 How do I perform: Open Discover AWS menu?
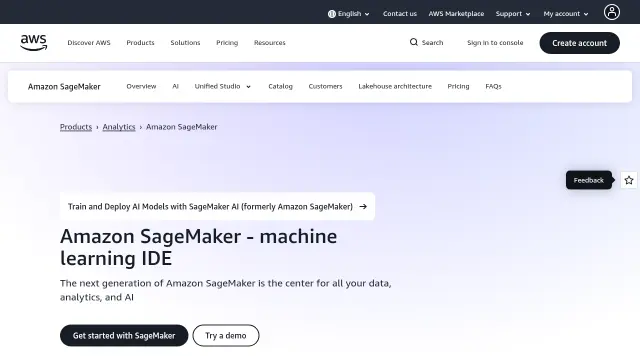(89, 43)
